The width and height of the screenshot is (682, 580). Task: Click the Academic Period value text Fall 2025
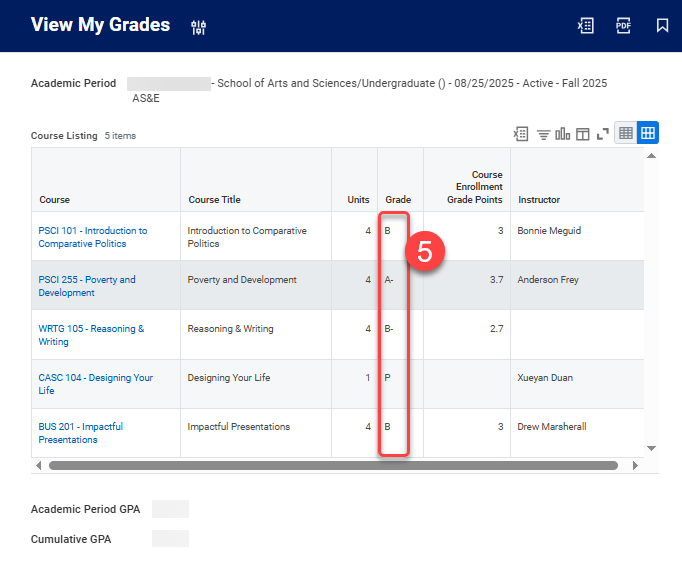[x=584, y=83]
